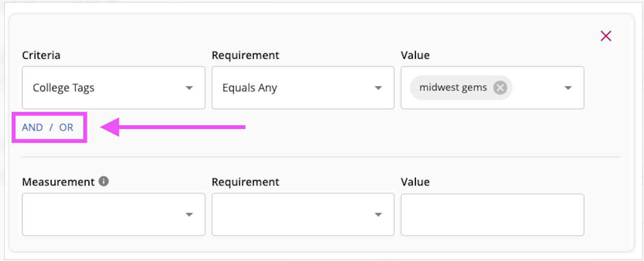
Task: Remove the midwest gems tag with its x icon
Action: tap(500, 88)
